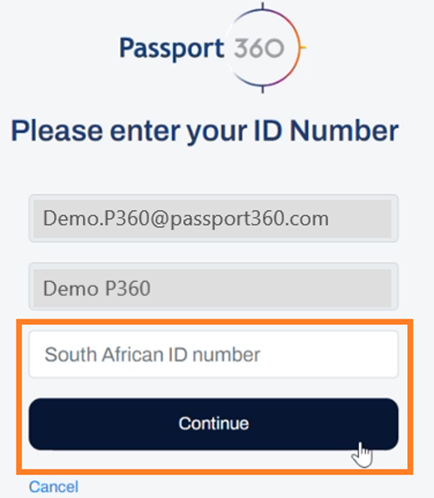The height and width of the screenshot is (498, 434).
Task: Abort ID entry via the Cancel link
Action: 54,487
